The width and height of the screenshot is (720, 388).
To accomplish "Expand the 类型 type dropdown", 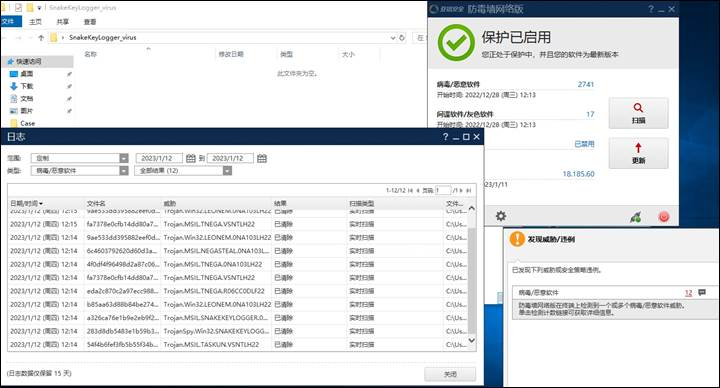I will 124,170.
